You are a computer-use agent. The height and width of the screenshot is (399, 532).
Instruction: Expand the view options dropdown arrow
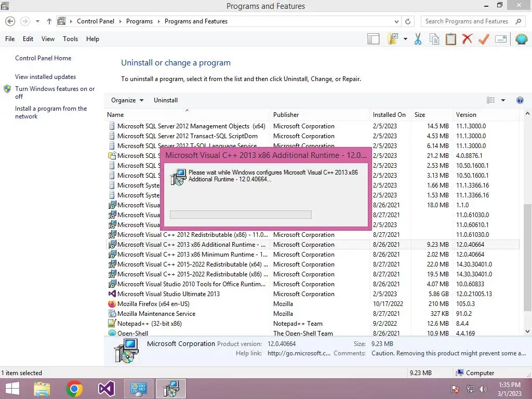coord(503,100)
